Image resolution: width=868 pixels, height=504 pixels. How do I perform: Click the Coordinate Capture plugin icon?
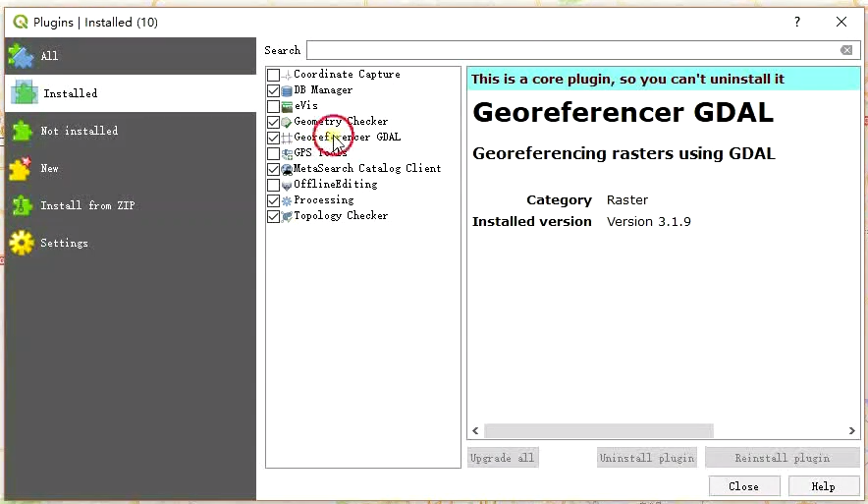pyautogui.click(x=287, y=75)
